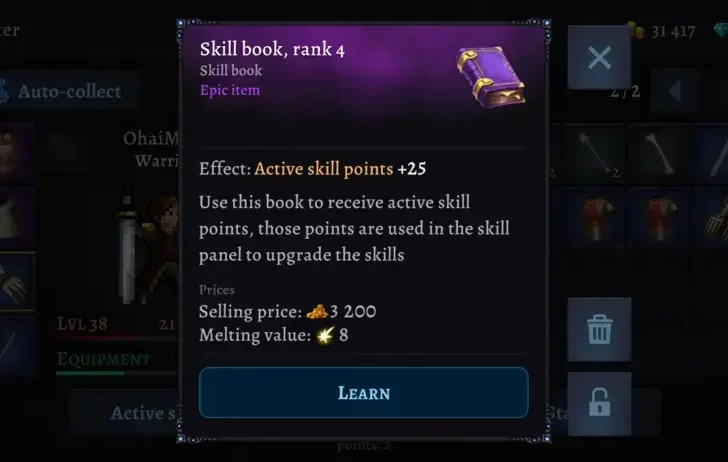Click the melting value spark icon
The image size is (728, 462).
[x=325, y=335]
